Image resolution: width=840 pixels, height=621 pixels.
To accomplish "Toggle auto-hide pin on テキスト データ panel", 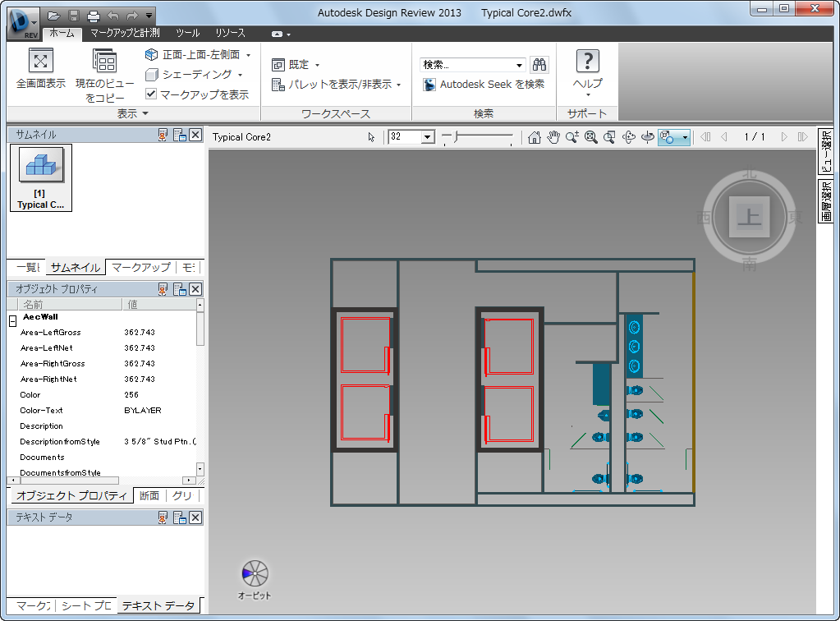I will 163,517.
